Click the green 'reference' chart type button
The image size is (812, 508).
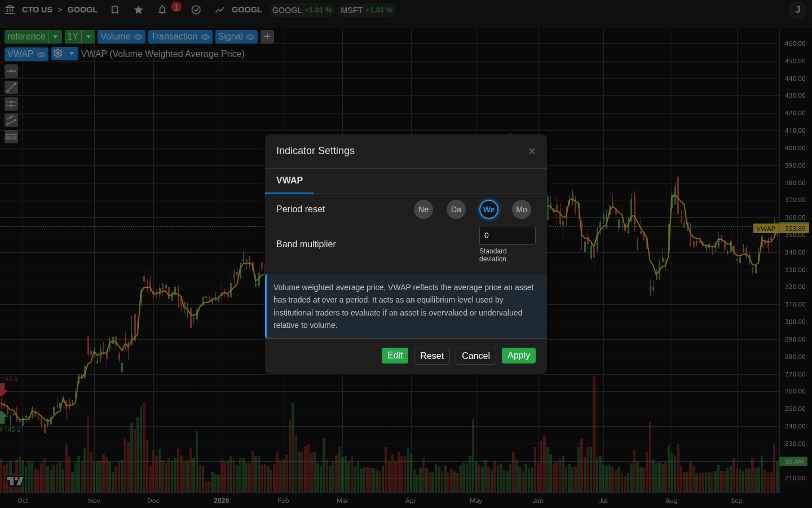pyautogui.click(x=27, y=37)
